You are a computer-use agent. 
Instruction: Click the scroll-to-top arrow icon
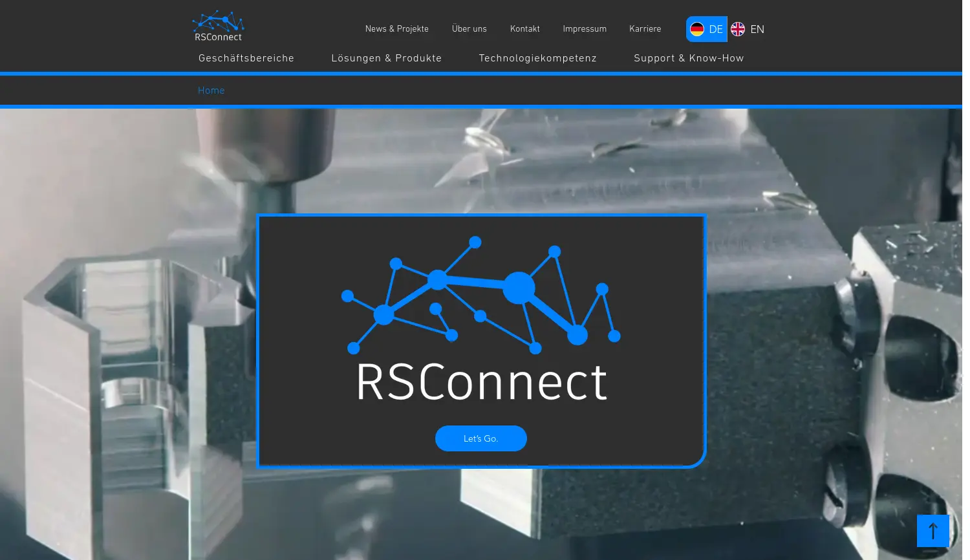click(x=932, y=531)
